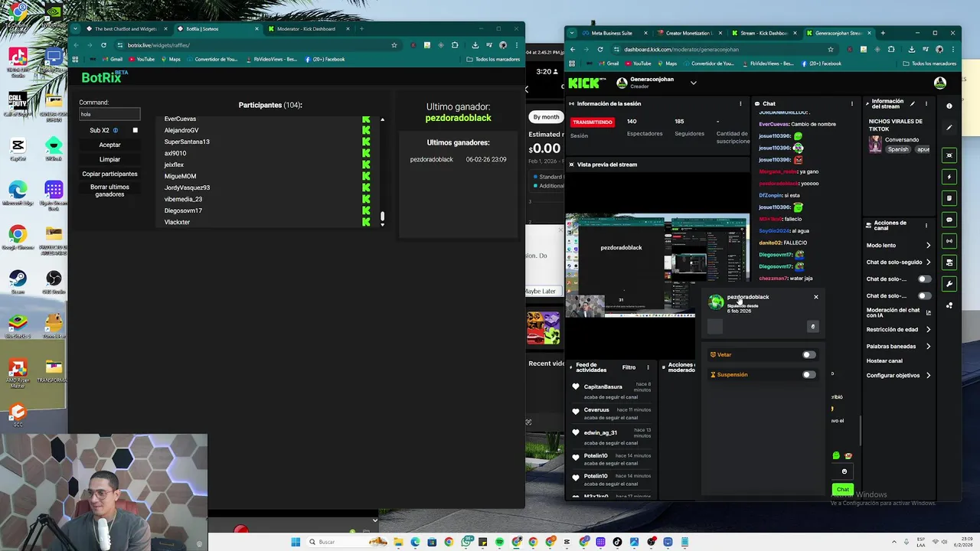
Task: Click Borrar ultimos ganadores button
Action: pyautogui.click(x=109, y=191)
